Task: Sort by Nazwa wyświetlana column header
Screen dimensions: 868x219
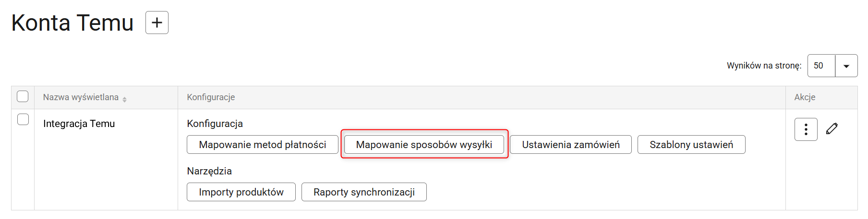Action: [x=81, y=97]
